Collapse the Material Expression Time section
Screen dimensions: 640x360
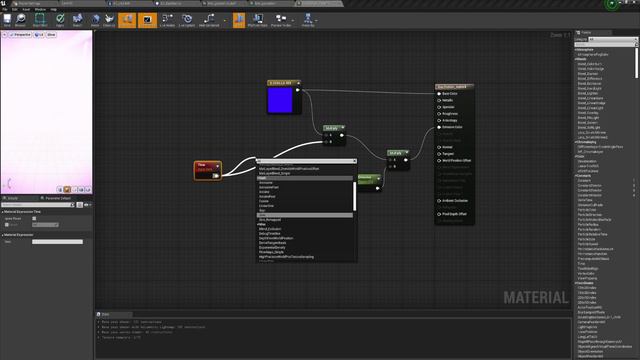2,212
